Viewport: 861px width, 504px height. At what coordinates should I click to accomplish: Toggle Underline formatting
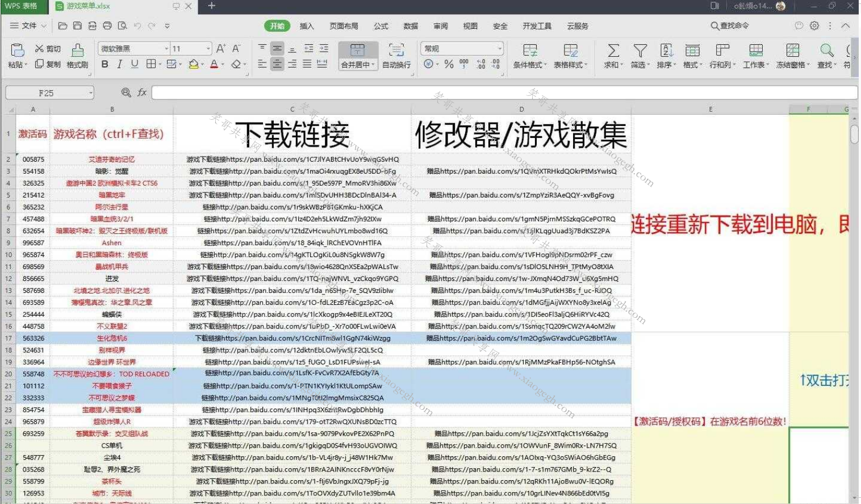tap(135, 64)
